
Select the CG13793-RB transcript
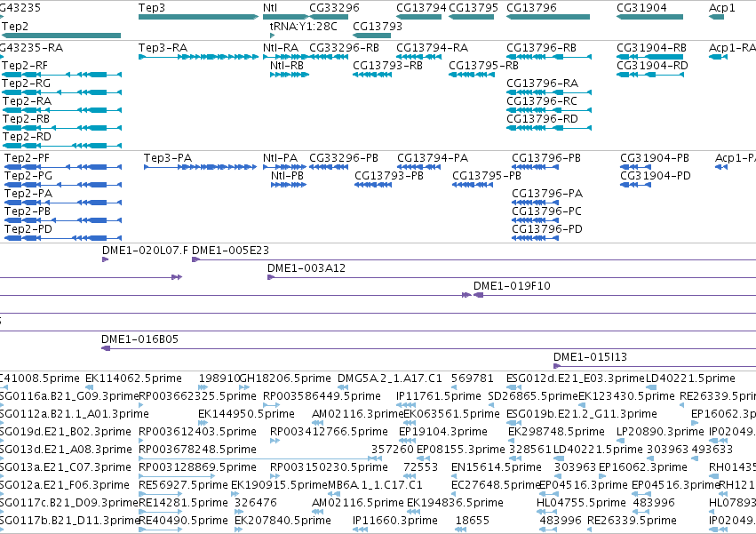click(371, 75)
